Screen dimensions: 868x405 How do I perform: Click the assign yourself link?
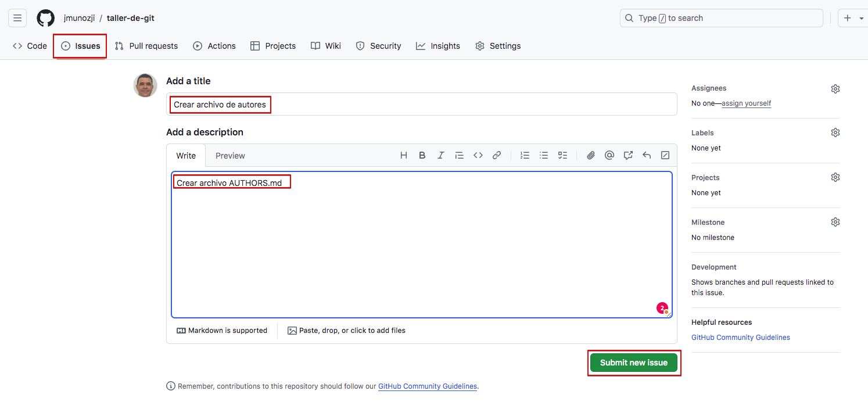pyautogui.click(x=746, y=103)
